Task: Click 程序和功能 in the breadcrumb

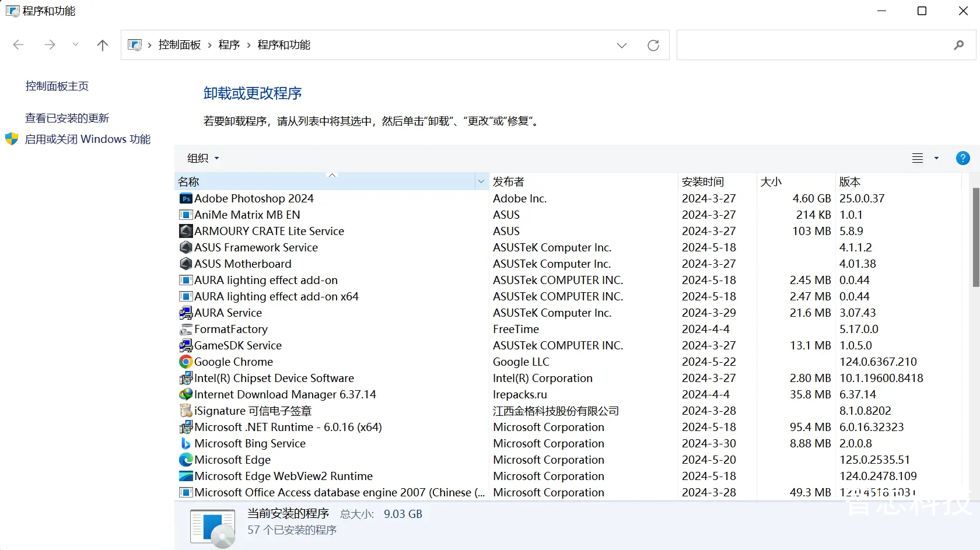Action: [x=284, y=45]
